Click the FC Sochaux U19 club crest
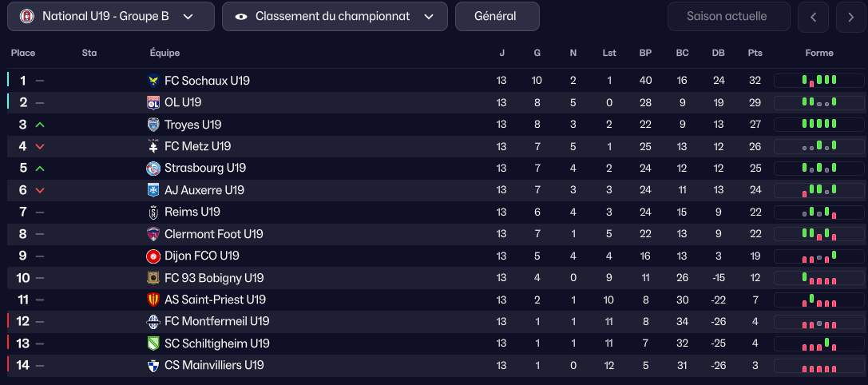 point(153,81)
